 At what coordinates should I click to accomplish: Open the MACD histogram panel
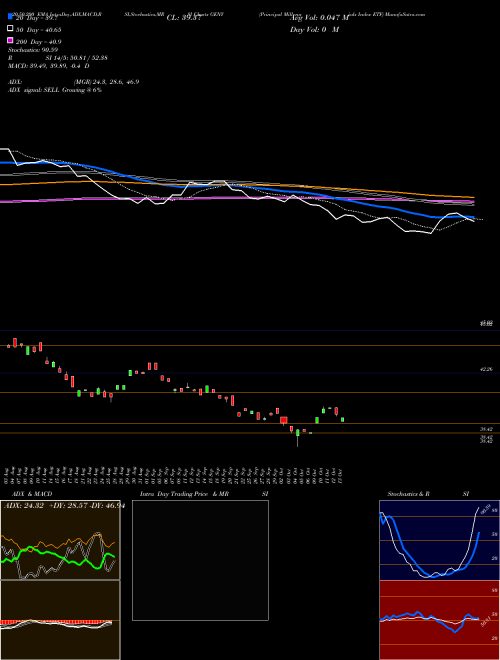pyautogui.click(x=60, y=620)
